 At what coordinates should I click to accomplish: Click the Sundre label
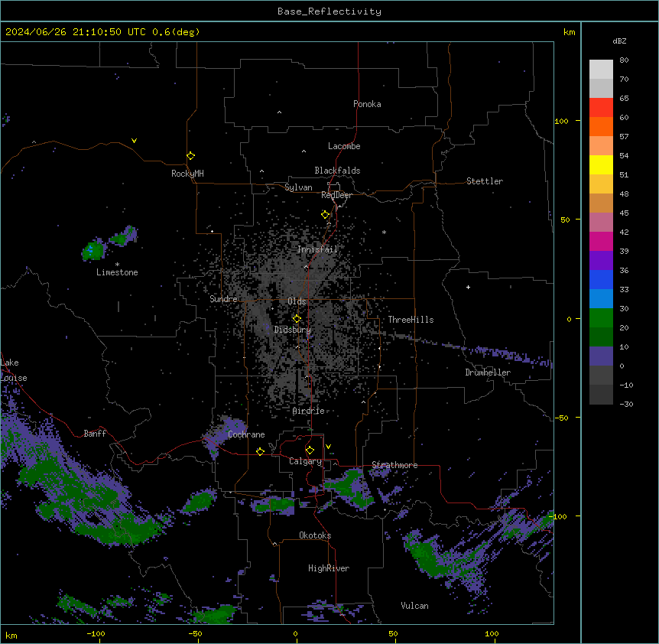tap(223, 299)
